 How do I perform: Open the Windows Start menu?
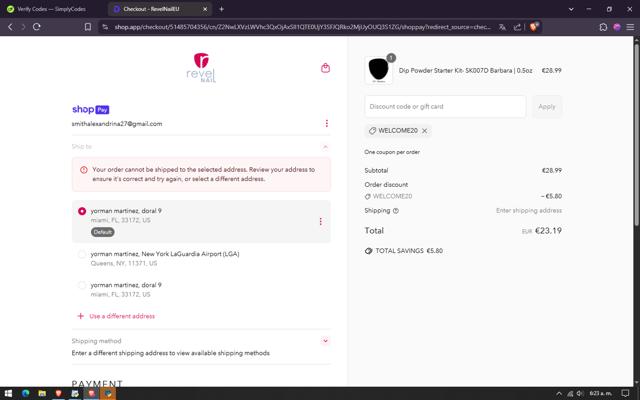[8, 393]
